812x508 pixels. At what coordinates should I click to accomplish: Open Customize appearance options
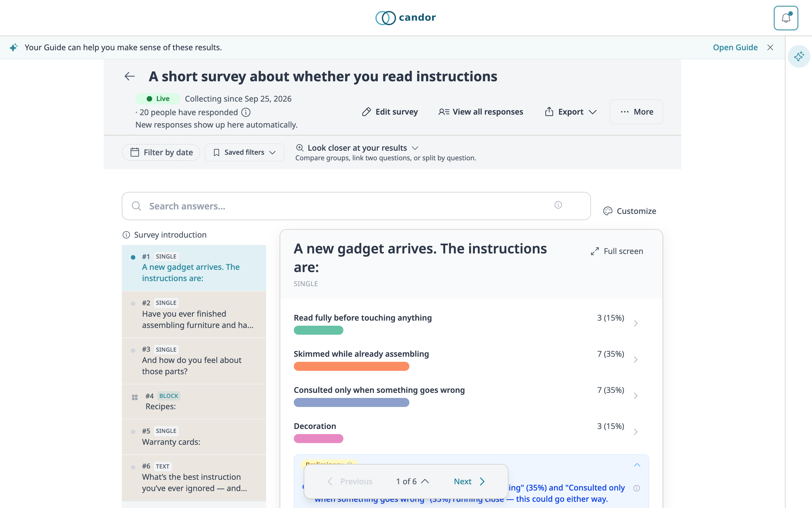click(630, 211)
